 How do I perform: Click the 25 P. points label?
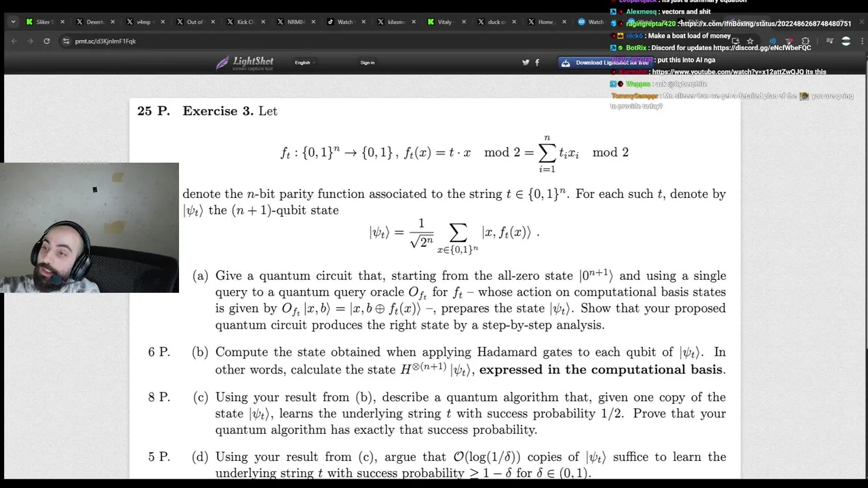(x=153, y=111)
